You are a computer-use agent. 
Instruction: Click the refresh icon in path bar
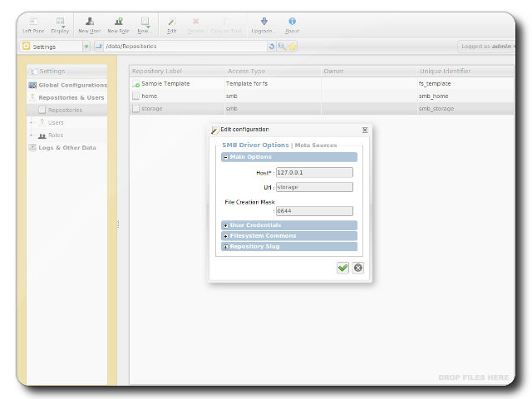(x=271, y=47)
